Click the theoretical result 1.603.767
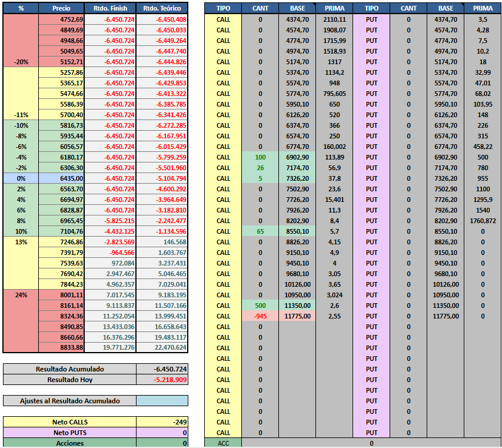 tap(162, 253)
